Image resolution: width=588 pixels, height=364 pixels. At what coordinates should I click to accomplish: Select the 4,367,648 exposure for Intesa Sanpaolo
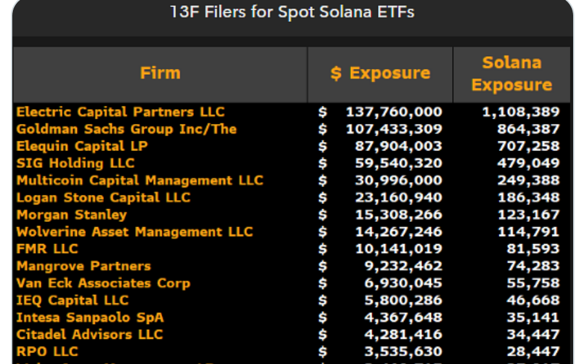[x=398, y=318]
